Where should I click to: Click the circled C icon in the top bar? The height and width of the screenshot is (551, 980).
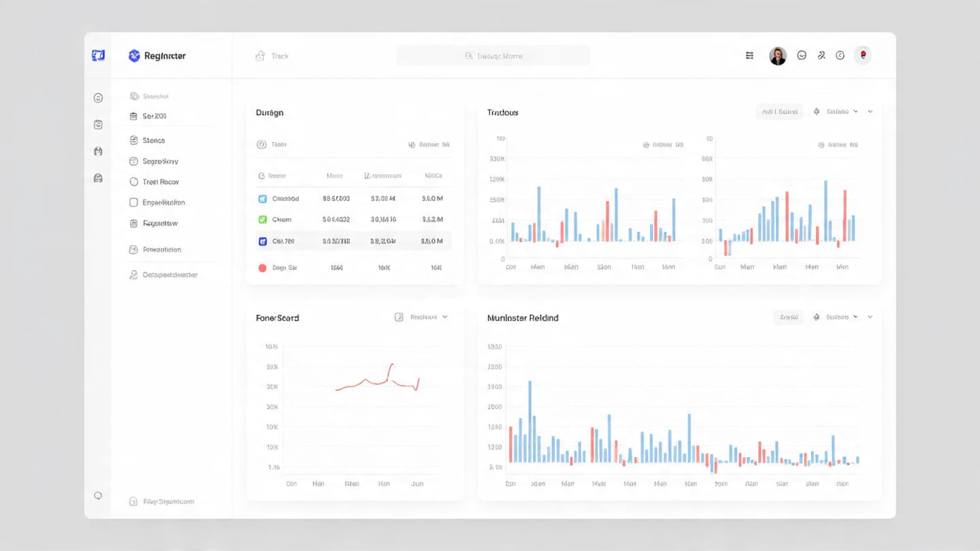click(840, 56)
